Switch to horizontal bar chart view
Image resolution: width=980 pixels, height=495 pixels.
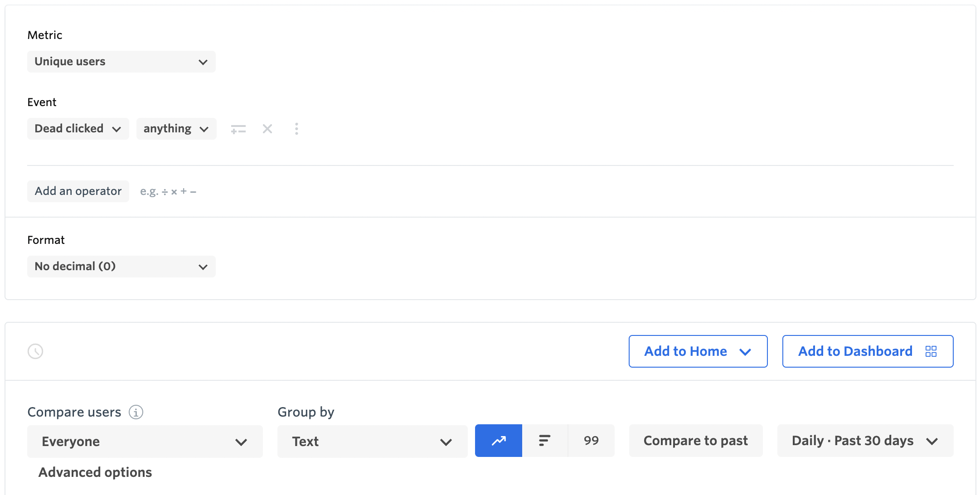pyautogui.click(x=544, y=441)
